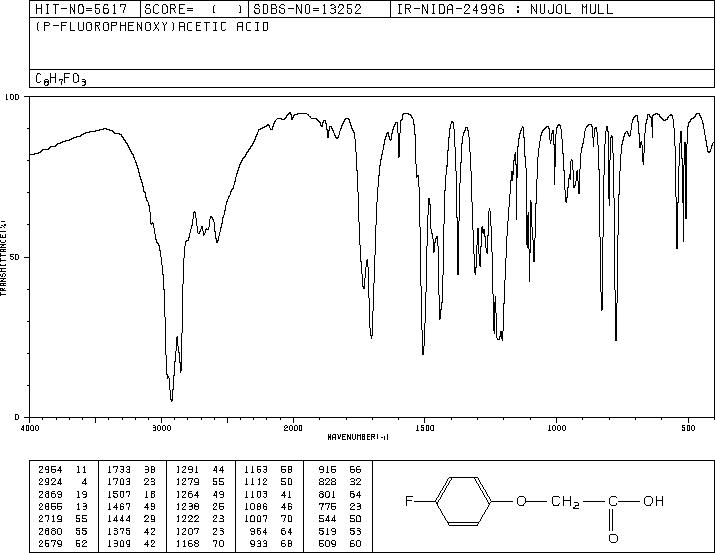Click the compound name (P-FLUOROPHENOXY)ACETIC ACID
The height and width of the screenshot is (553, 715).
tap(152, 27)
